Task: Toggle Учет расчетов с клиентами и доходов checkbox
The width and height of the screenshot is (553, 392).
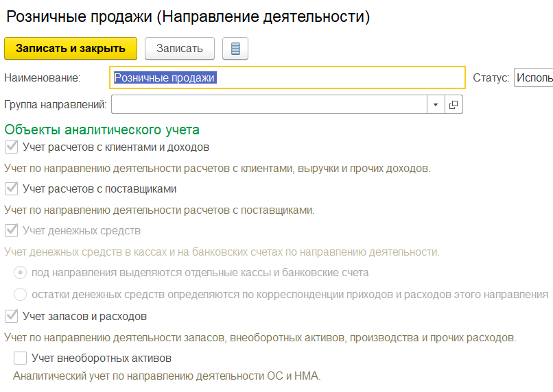Action: 11,147
